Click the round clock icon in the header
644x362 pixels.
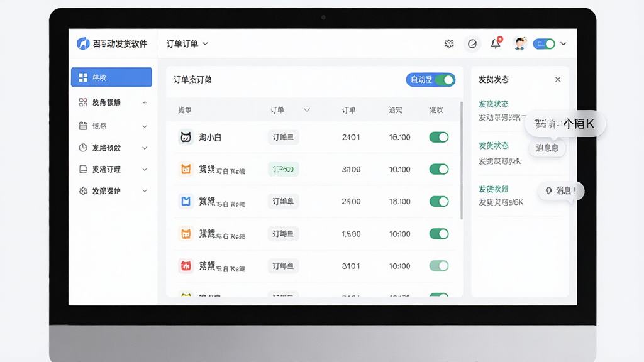(472, 43)
